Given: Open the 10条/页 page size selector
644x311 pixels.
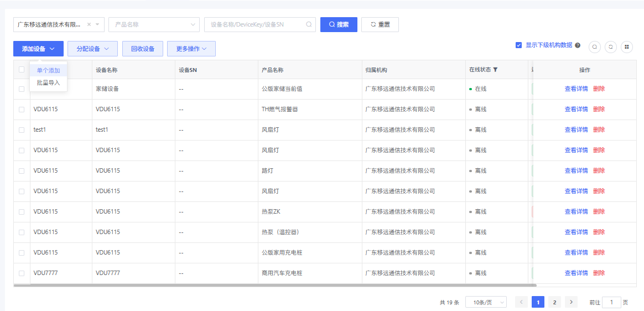Looking at the screenshot, I should click(486, 302).
